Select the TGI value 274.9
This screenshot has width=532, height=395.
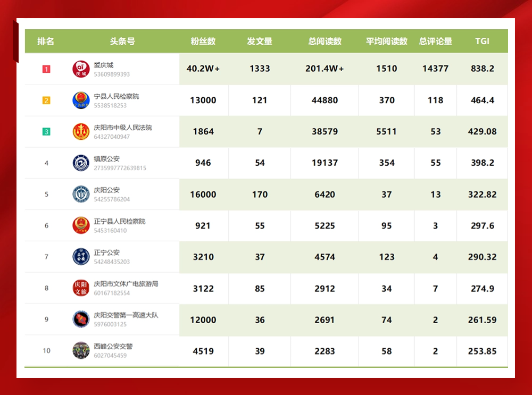[x=482, y=289]
